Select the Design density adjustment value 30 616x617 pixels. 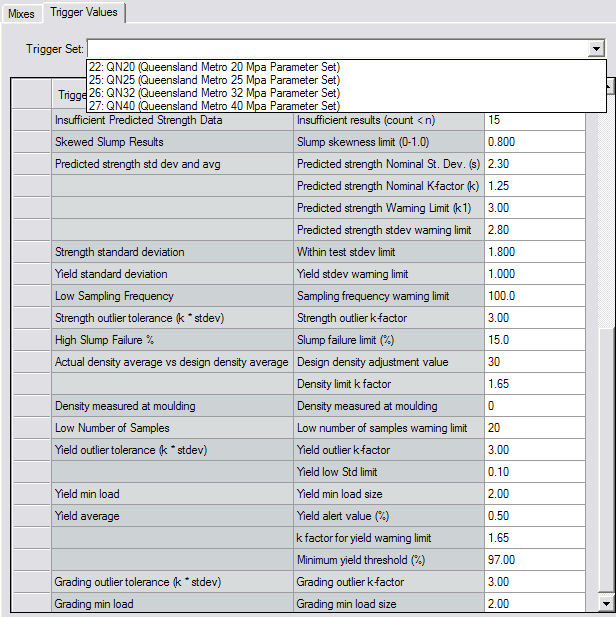(533, 362)
